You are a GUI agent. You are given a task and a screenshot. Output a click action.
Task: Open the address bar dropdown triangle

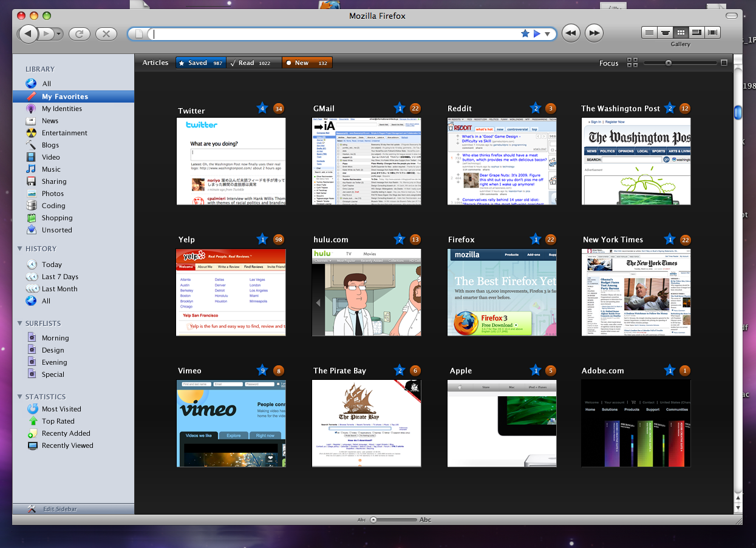coord(548,34)
